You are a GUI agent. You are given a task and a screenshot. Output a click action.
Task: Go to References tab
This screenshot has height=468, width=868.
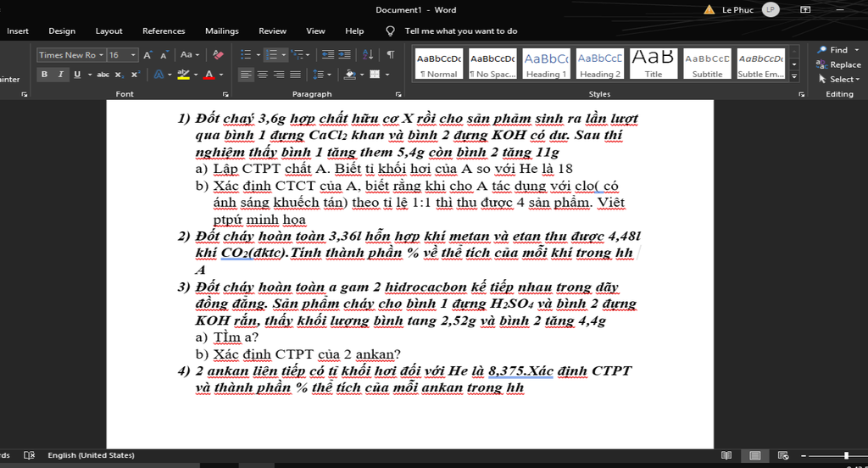click(x=164, y=31)
